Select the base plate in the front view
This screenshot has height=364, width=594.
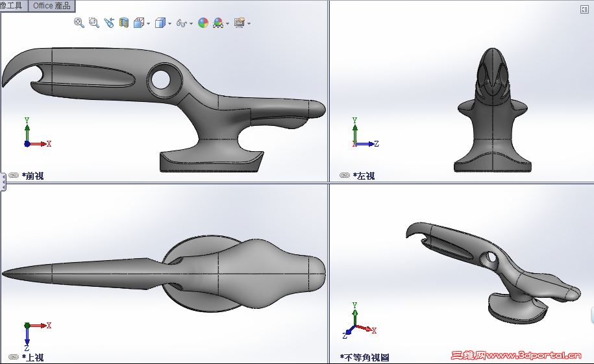point(211,162)
